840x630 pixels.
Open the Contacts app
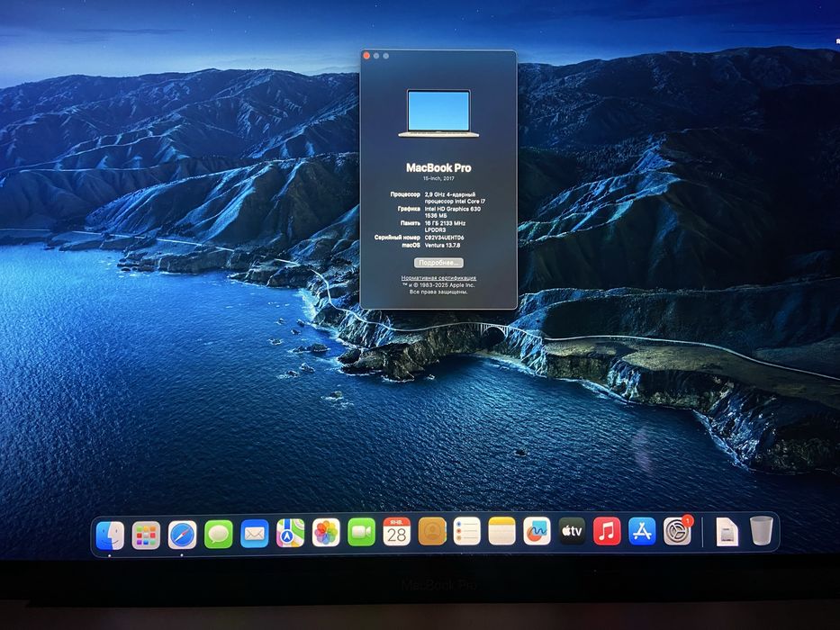432,531
